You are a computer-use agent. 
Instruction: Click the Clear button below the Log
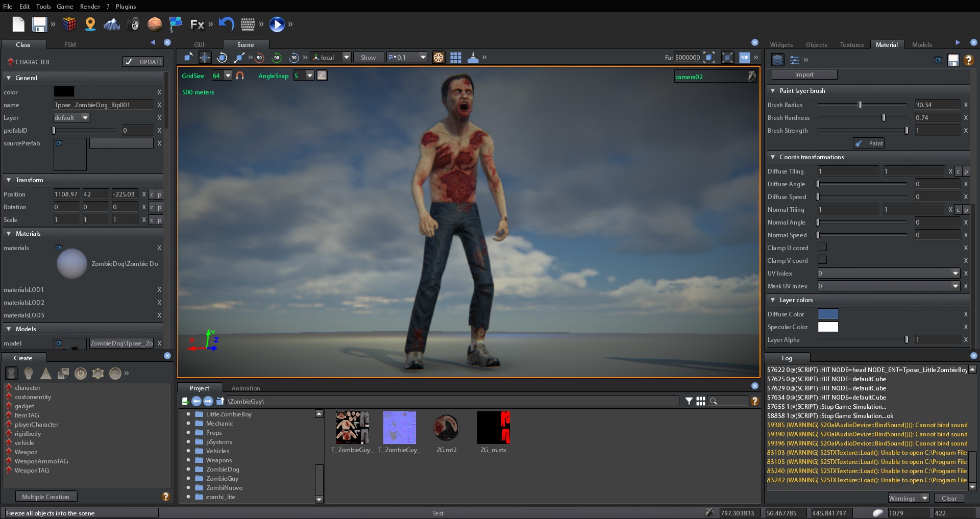[948, 498]
